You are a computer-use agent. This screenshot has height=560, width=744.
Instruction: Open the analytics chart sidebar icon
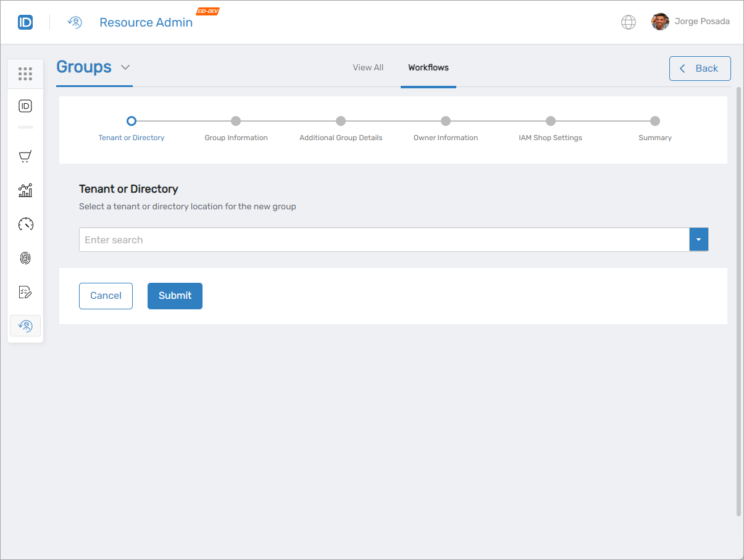coord(25,191)
